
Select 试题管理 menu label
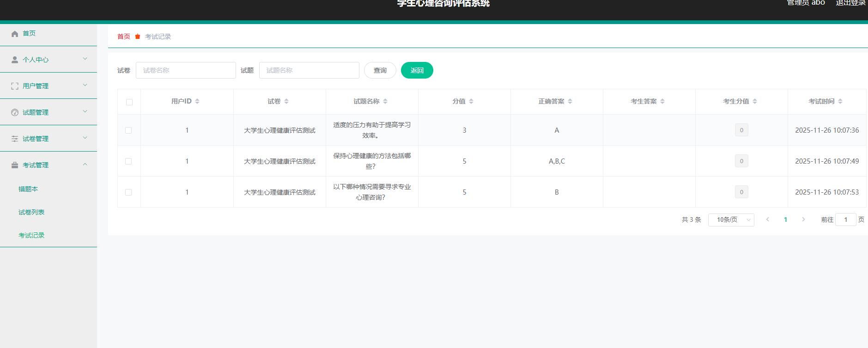point(36,112)
